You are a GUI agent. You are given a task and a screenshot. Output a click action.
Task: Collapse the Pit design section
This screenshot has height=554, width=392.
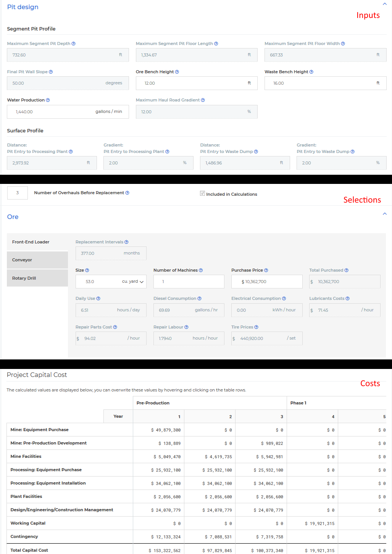384,4
